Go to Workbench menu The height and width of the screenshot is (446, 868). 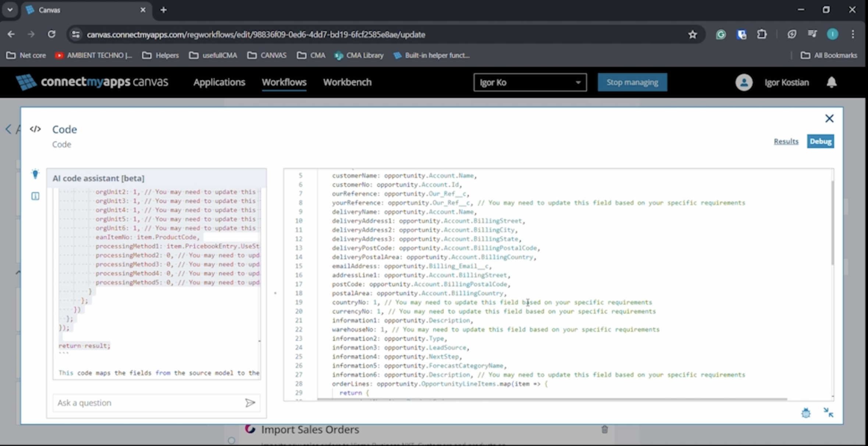[347, 82]
